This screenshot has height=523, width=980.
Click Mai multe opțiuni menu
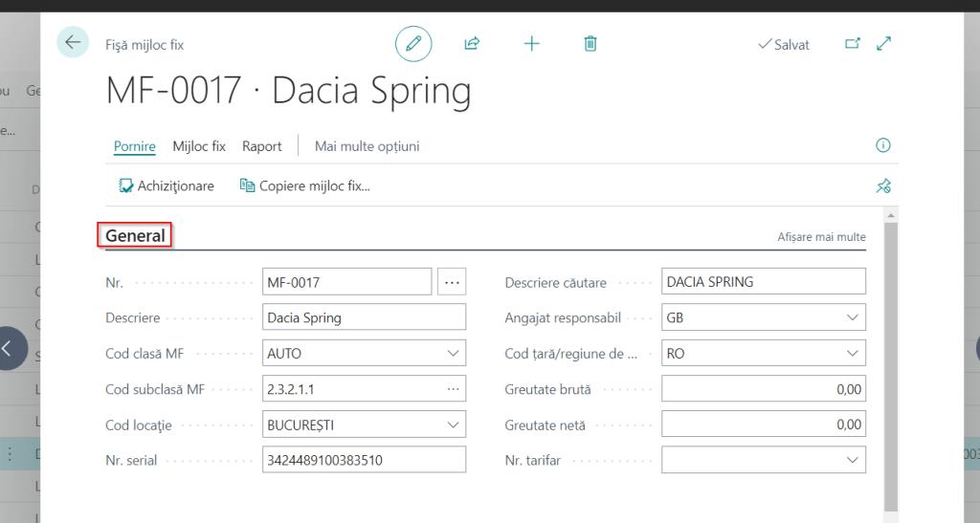[x=367, y=146]
